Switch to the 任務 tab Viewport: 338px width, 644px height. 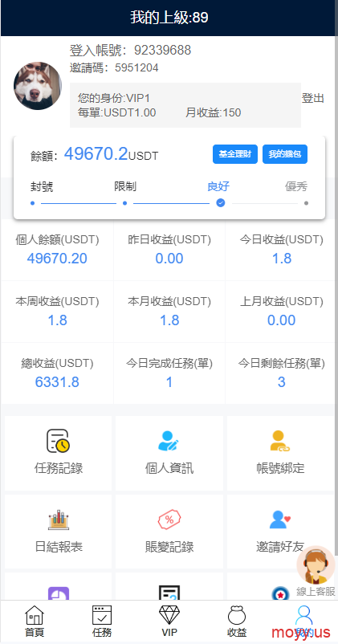click(x=102, y=622)
